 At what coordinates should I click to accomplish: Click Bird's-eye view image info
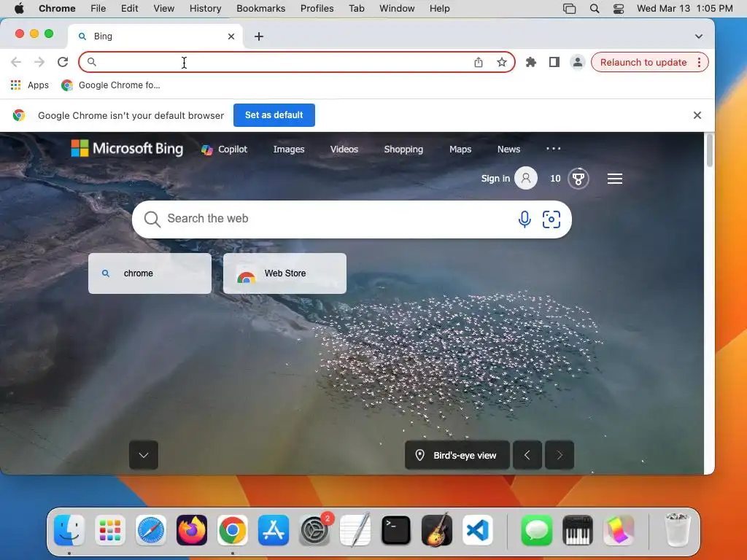click(457, 455)
